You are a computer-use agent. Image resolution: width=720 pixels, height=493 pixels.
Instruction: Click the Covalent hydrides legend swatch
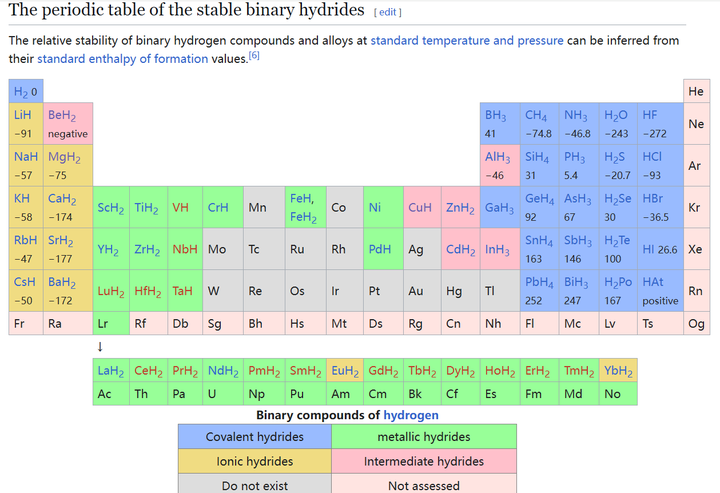pos(254,437)
